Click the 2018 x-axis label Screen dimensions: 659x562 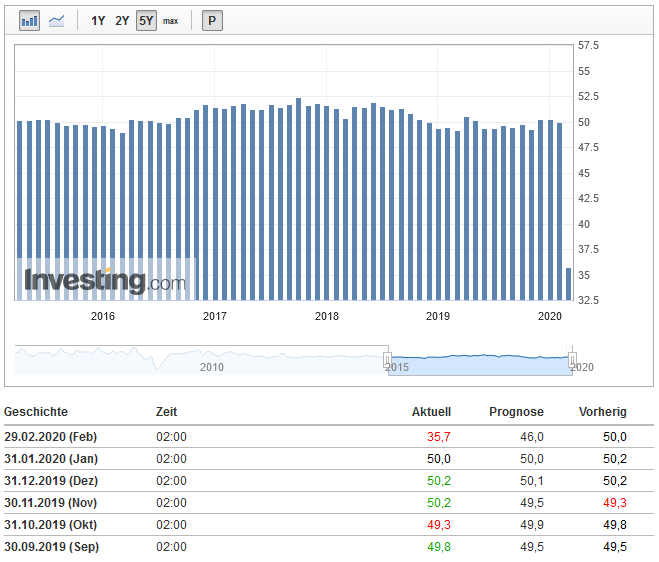(327, 316)
